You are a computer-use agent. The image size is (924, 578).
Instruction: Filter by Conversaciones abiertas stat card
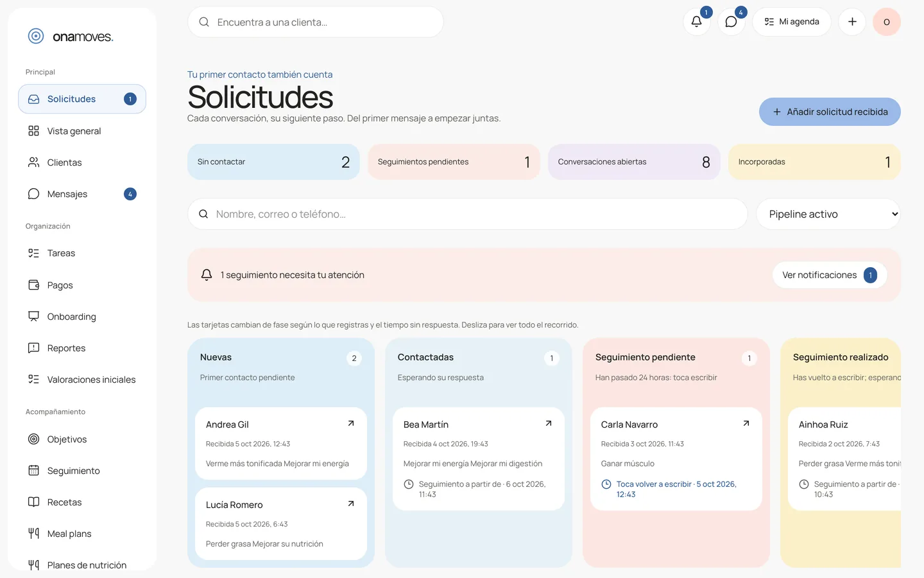tap(634, 162)
